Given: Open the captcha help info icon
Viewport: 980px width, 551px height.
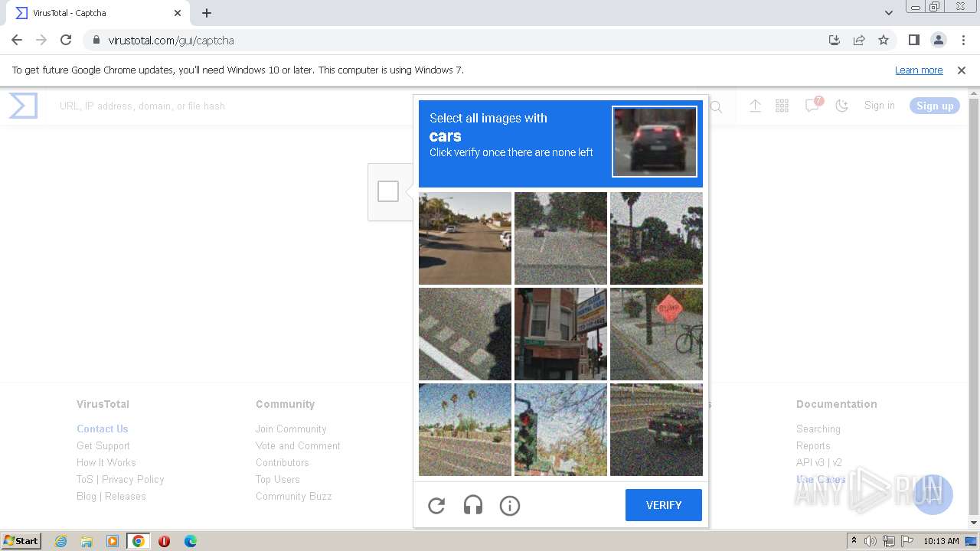Looking at the screenshot, I should [510, 505].
